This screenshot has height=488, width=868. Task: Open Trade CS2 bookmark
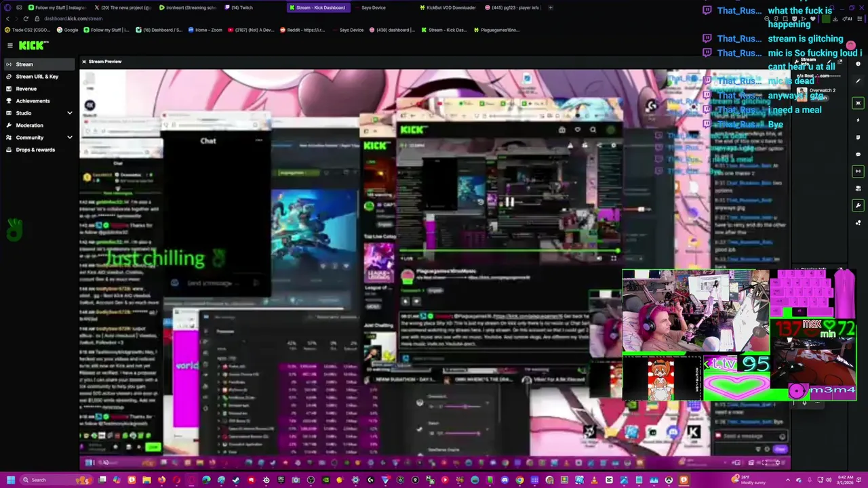28,30
